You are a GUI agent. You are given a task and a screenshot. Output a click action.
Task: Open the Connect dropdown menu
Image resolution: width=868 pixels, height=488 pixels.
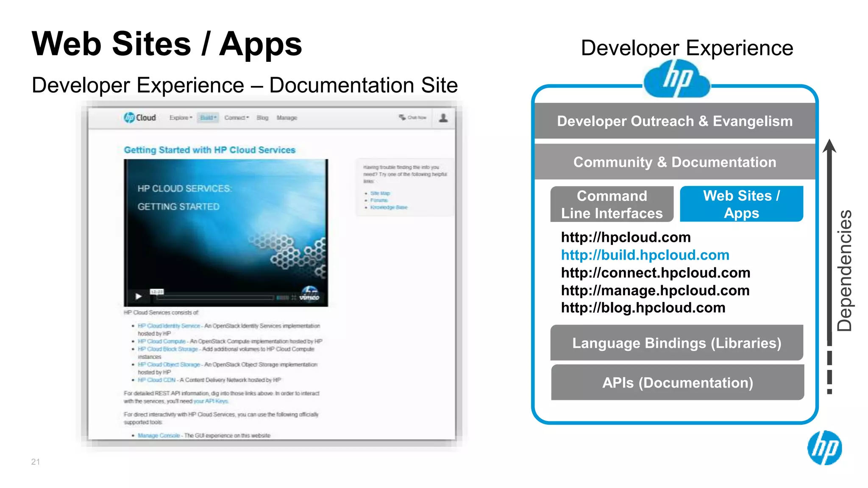point(236,118)
